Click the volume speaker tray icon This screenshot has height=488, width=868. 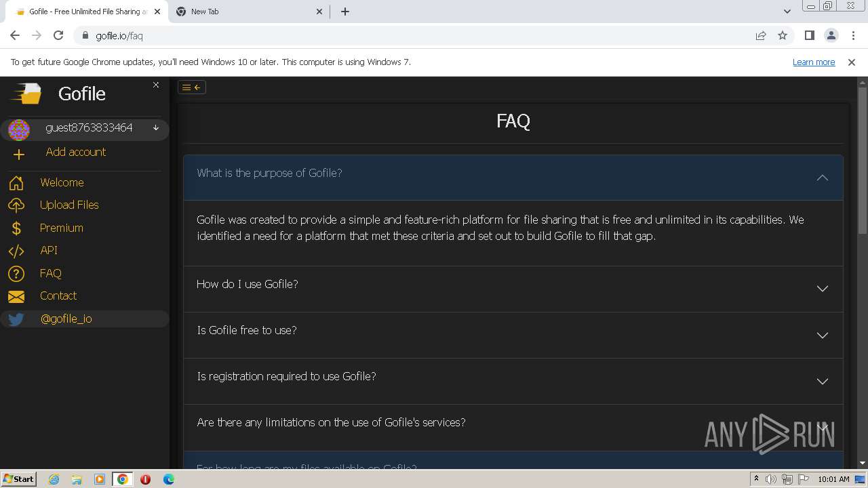(771, 479)
